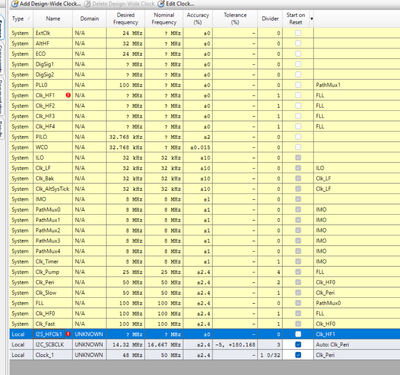Viewport: 400px width, 375px height.
Task: Toggle Start on Reset for AltHF
Action: point(298,43)
